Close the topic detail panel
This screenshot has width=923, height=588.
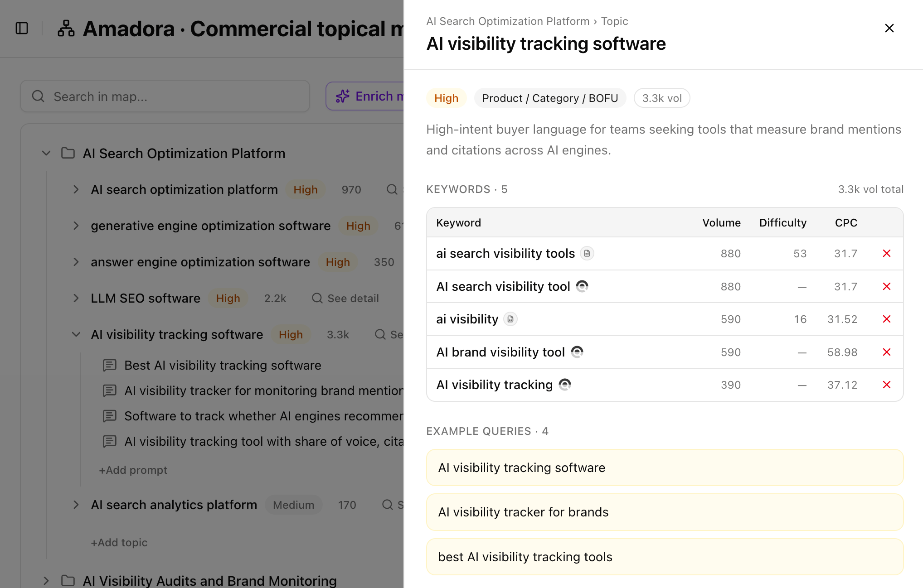point(889,28)
